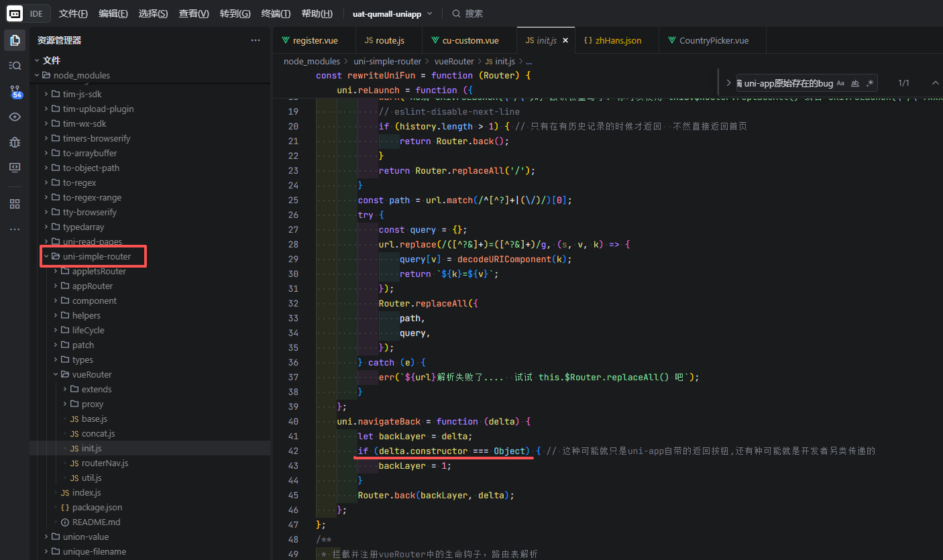
Task: Open the Extensions grid icon
Action: [15, 204]
